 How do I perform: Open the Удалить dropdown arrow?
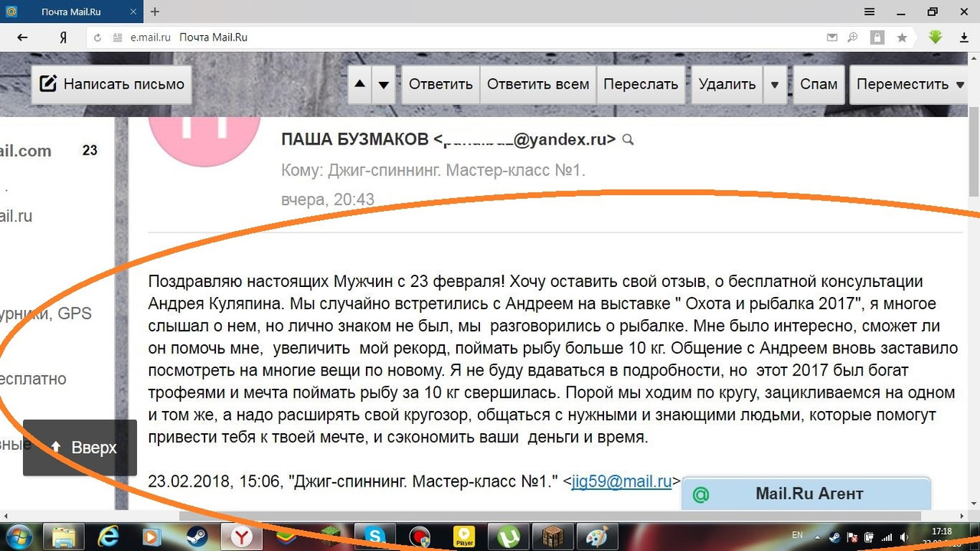coord(775,84)
